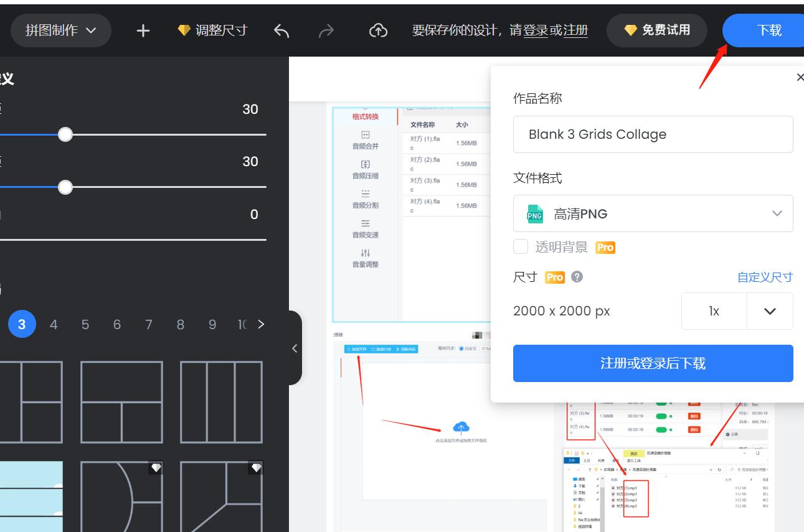This screenshot has width=804, height=532.
Task: Click the plus icon to add a new design
Action: (x=142, y=30)
